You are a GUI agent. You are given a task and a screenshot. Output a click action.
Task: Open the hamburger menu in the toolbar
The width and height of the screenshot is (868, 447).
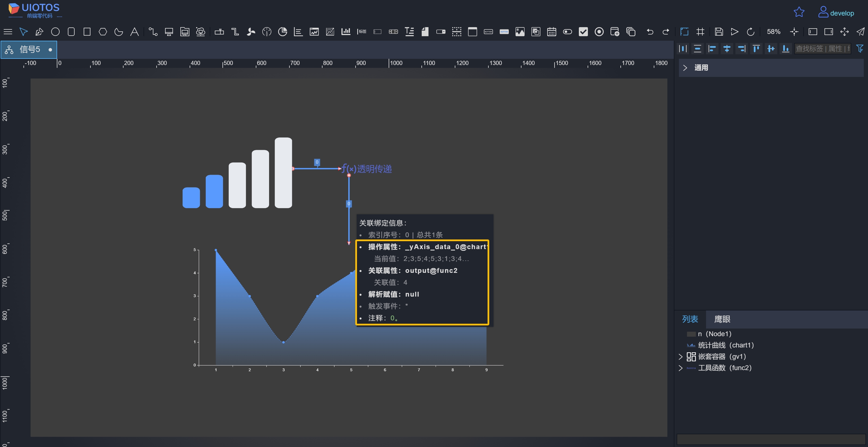click(8, 32)
